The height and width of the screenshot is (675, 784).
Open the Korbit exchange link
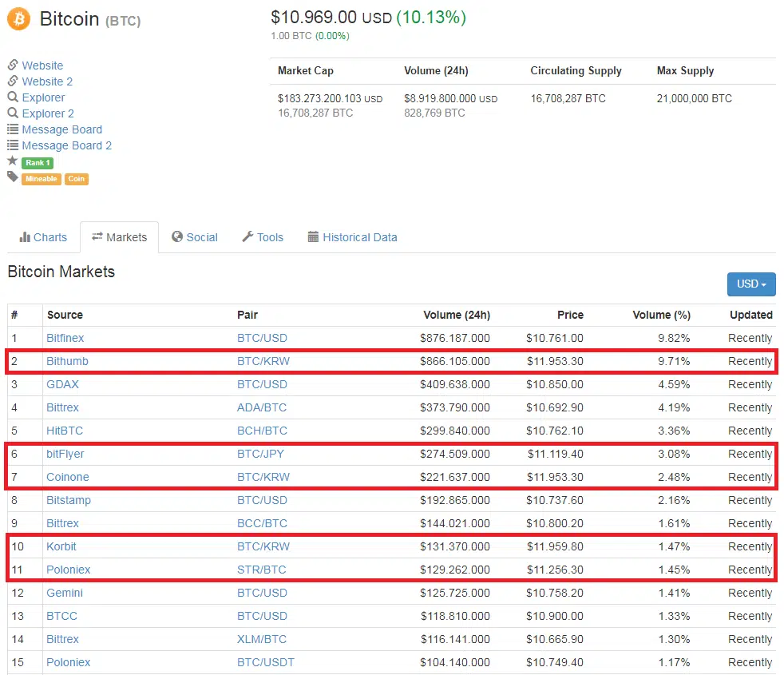[61, 546]
